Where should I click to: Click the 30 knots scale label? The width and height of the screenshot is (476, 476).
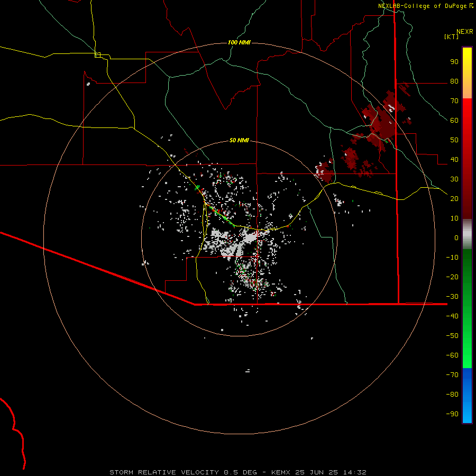tap(454, 179)
